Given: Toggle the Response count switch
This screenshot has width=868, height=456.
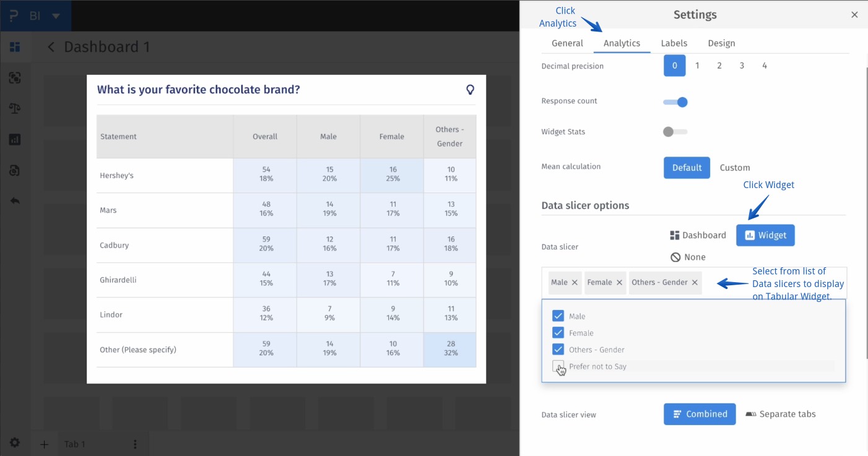Looking at the screenshot, I should pos(675,102).
